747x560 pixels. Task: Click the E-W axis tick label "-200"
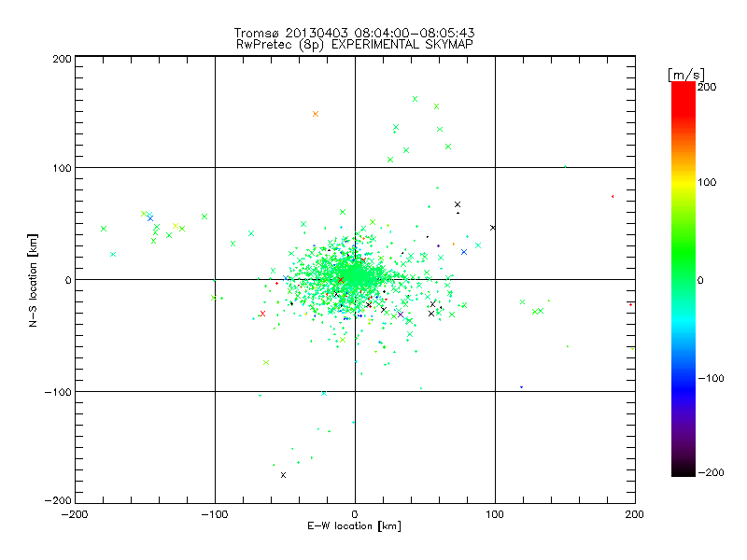tap(75, 514)
